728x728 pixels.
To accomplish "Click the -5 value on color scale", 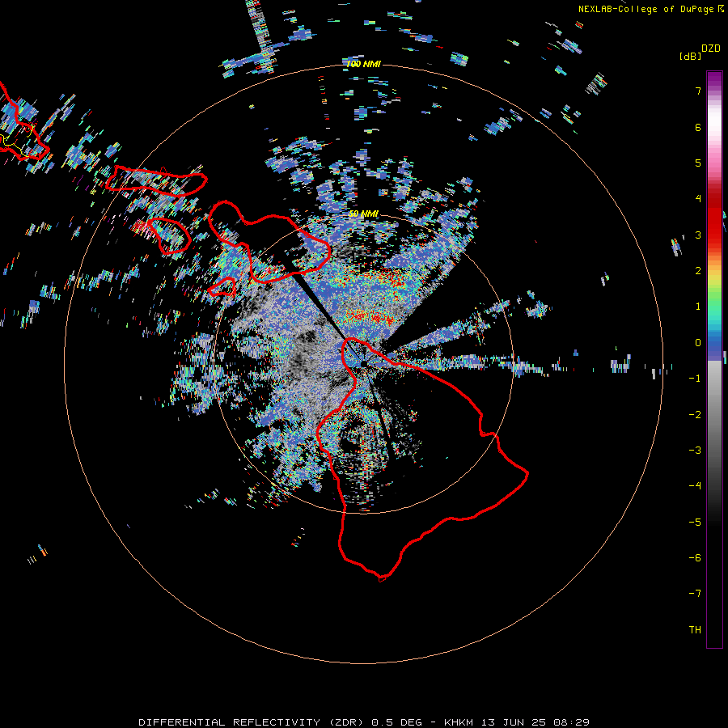I will coord(695,523).
